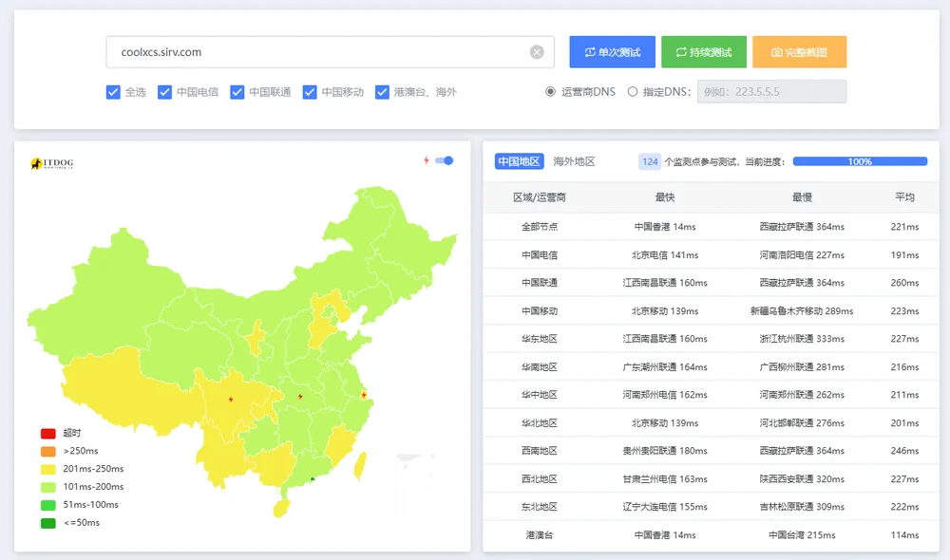Select the 中国地区 tab
950x560 pixels.
(519, 161)
